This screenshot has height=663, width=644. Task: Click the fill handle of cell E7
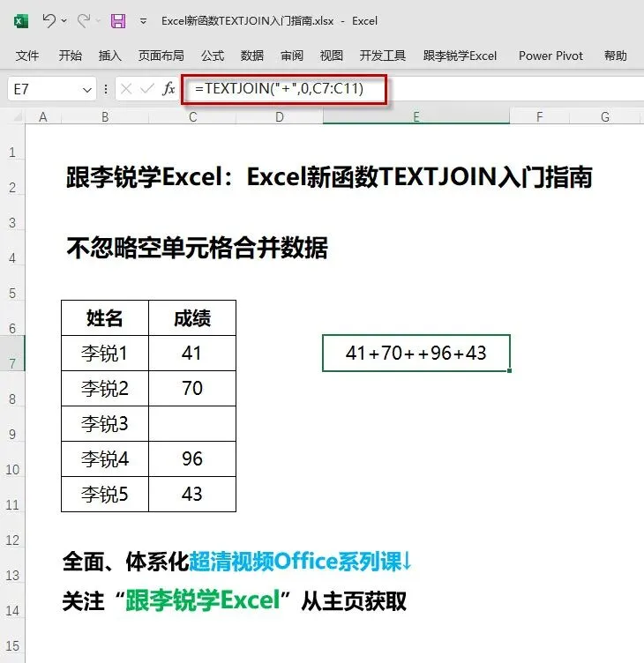pyautogui.click(x=509, y=370)
